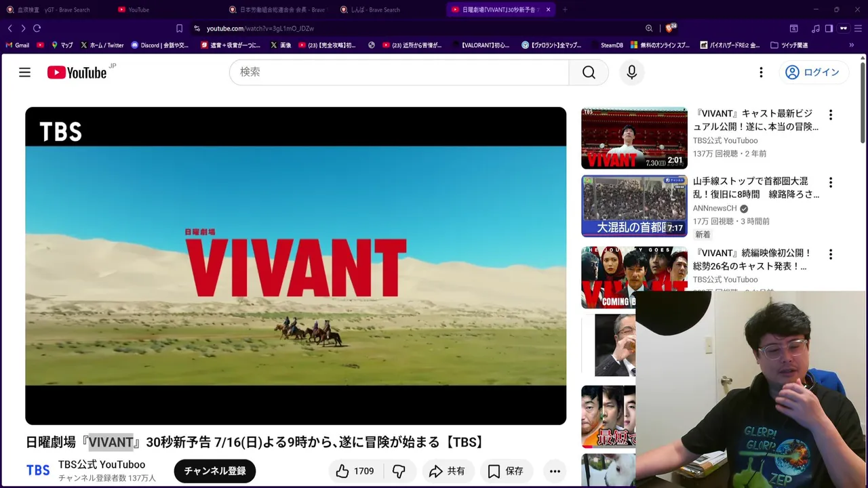
Task: Open Gmail bookmark
Action: 18,45
